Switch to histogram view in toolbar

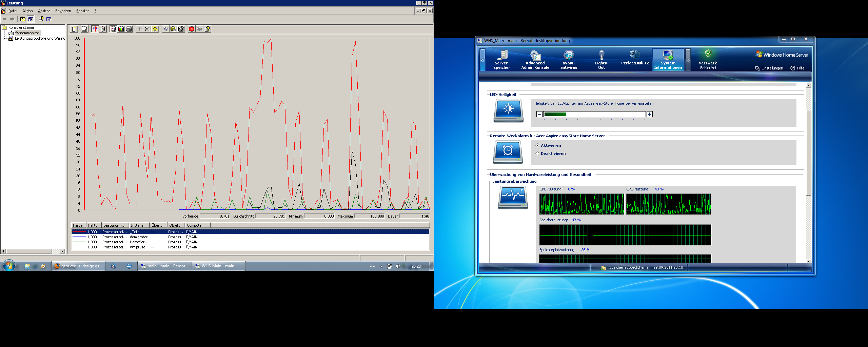[x=121, y=29]
